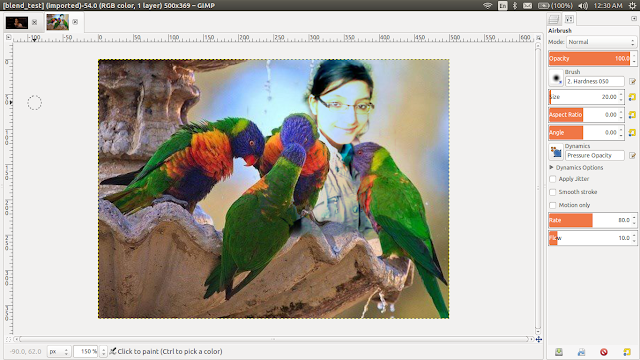The image size is (640, 360).
Task: Click the save tool preset icon
Action: coord(559,351)
